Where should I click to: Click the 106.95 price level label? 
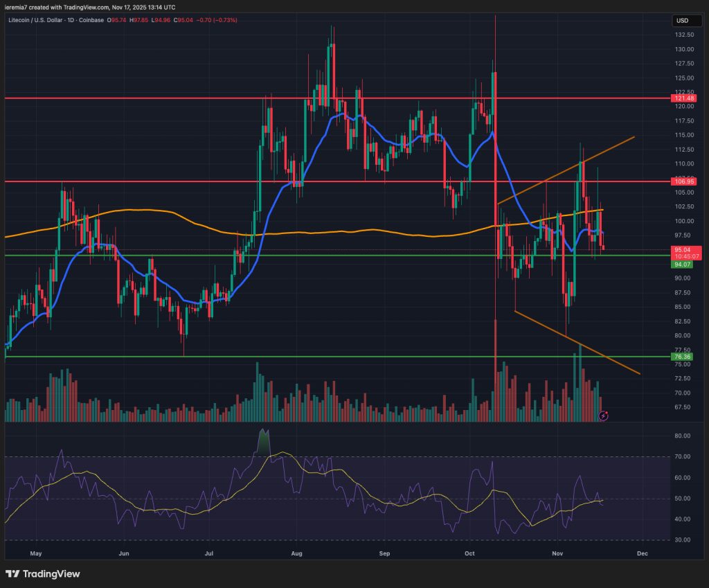(683, 181)
